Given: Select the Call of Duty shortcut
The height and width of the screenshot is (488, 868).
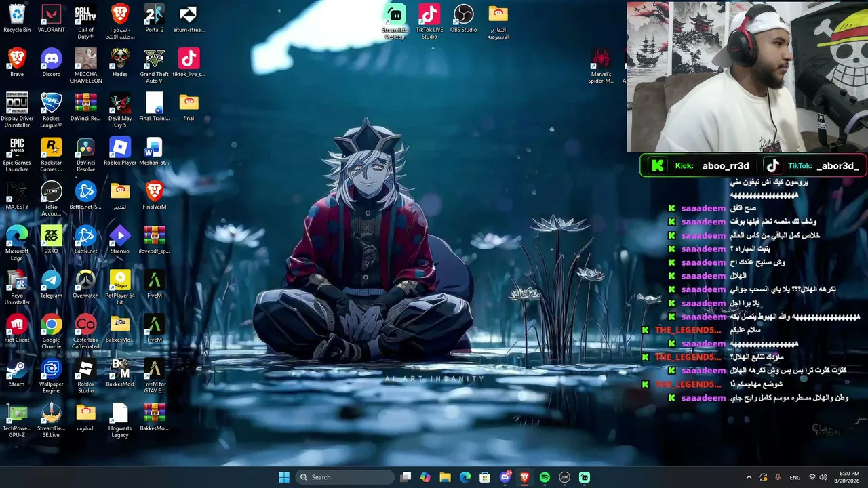Looking at the screenshot, I should click(85, 22).
